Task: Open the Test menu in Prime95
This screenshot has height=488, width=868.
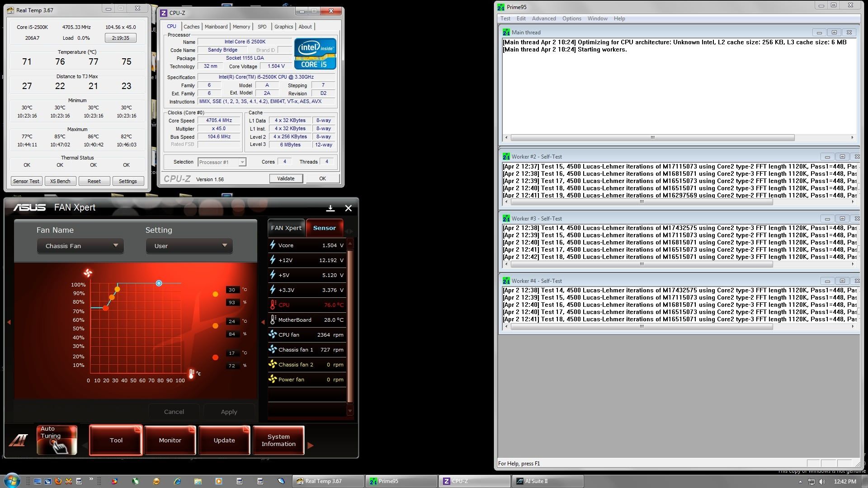Action: [505, 19]
